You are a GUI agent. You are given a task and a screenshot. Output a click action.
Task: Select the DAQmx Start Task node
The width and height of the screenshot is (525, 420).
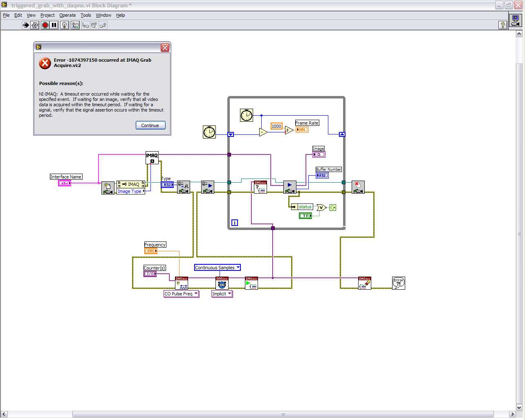pos(251,283)
